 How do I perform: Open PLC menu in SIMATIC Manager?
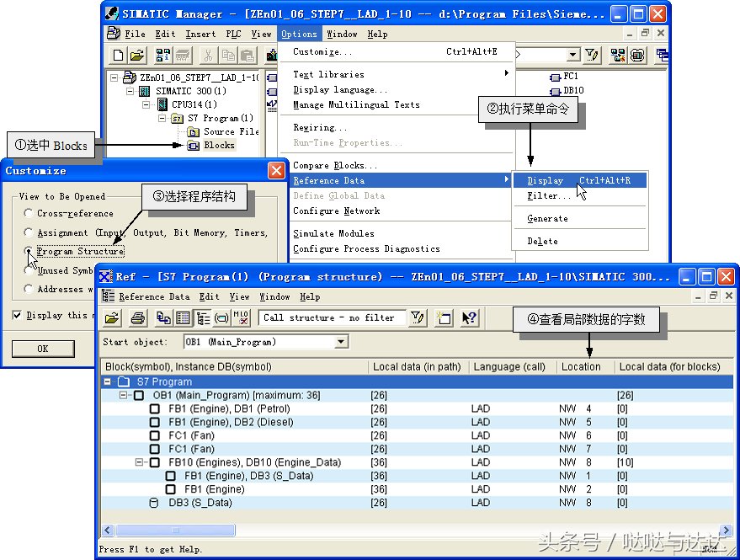click(x=233, y=34)
